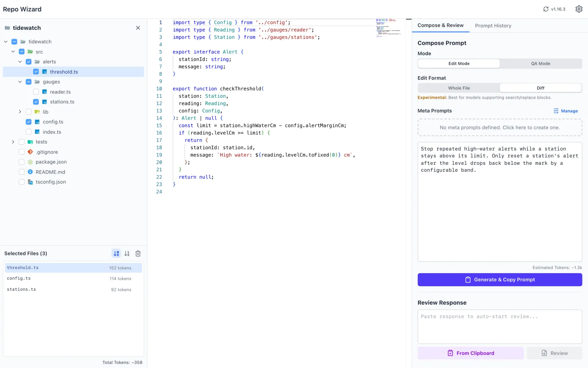This screenshot has height=368, width=588.
Task: Check the index.ts checkbox
Action: [29, 132]
